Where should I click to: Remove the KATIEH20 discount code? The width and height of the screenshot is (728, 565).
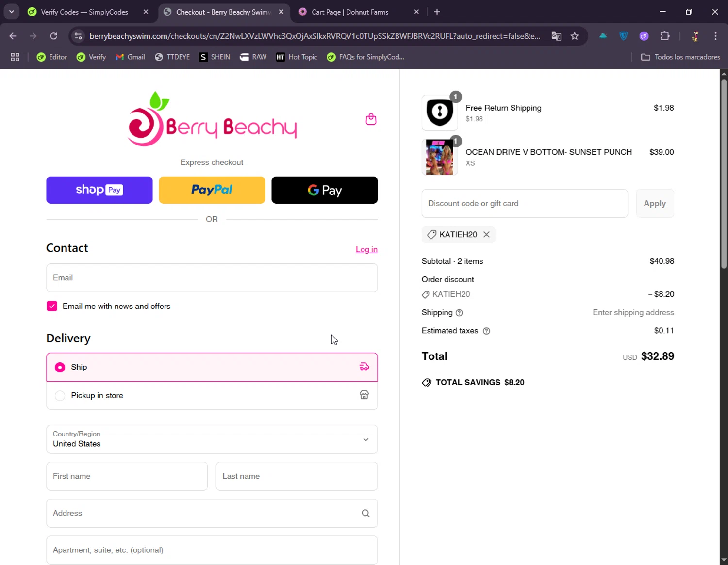pyautogui.click(x=486, y=235)
